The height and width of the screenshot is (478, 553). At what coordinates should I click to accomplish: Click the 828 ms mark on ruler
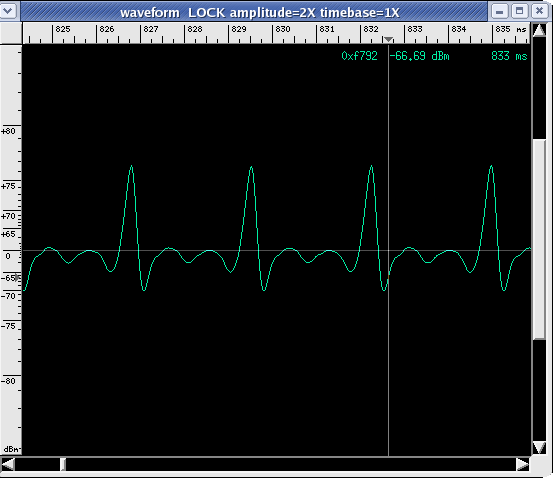tap(195, 29)
